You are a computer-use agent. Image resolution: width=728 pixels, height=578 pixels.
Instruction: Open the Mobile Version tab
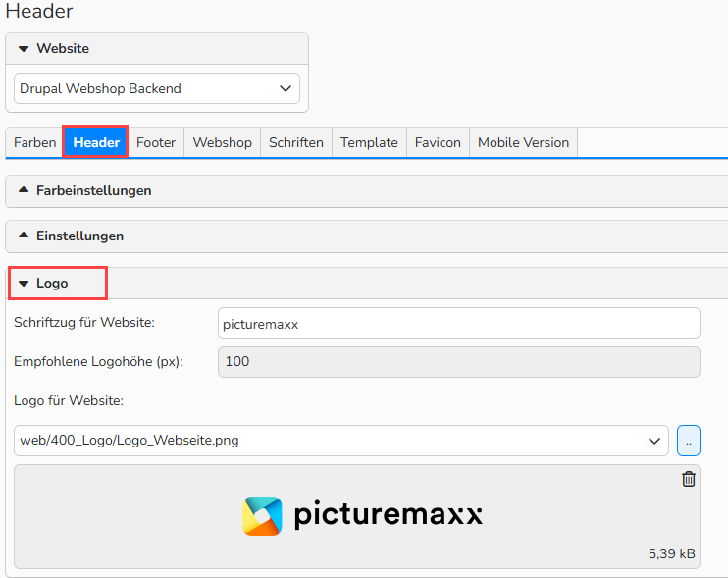[523, 142]
